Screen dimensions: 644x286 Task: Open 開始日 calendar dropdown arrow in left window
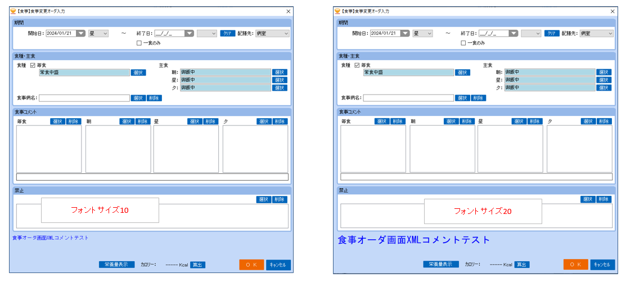(x=81, y=34)
